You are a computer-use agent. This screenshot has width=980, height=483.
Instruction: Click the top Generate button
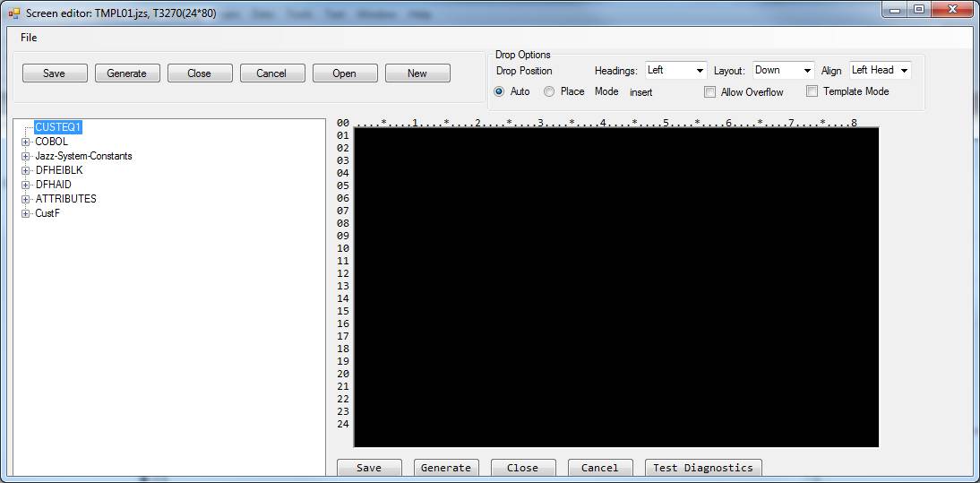click(x=127, y=73)
